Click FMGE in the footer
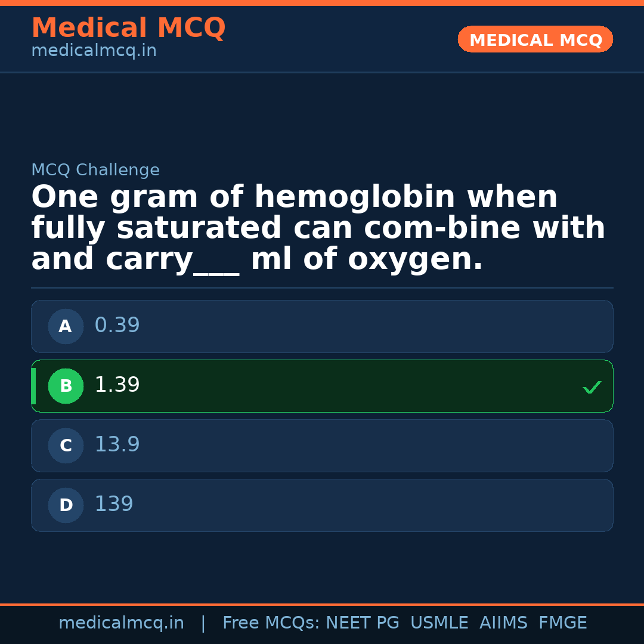The height and width of the screenshot is (644, 644). click(562, 623)
